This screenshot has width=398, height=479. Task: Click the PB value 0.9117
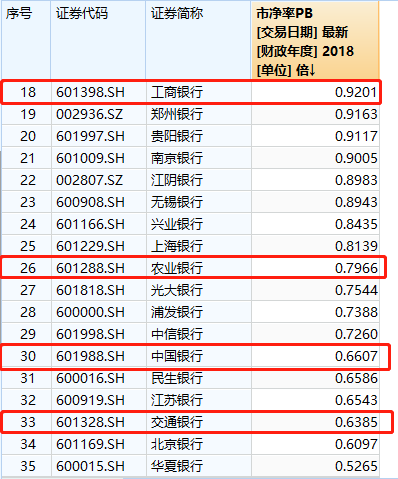356,136
